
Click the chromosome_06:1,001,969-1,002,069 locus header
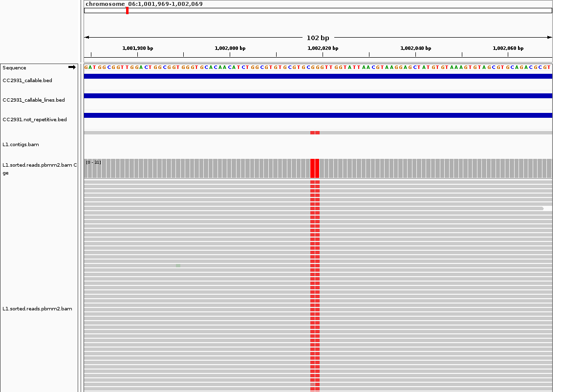(x=144, y=4)
